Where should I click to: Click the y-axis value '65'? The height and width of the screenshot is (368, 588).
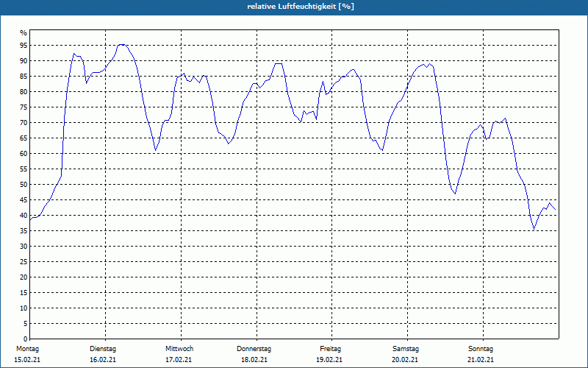coord(24,138)
